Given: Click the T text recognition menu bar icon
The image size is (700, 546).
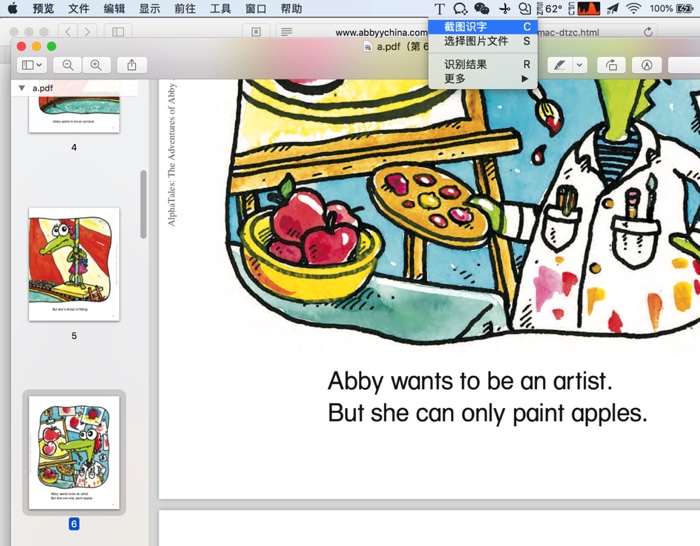Looking at the screenshot, I should point(439,8).
